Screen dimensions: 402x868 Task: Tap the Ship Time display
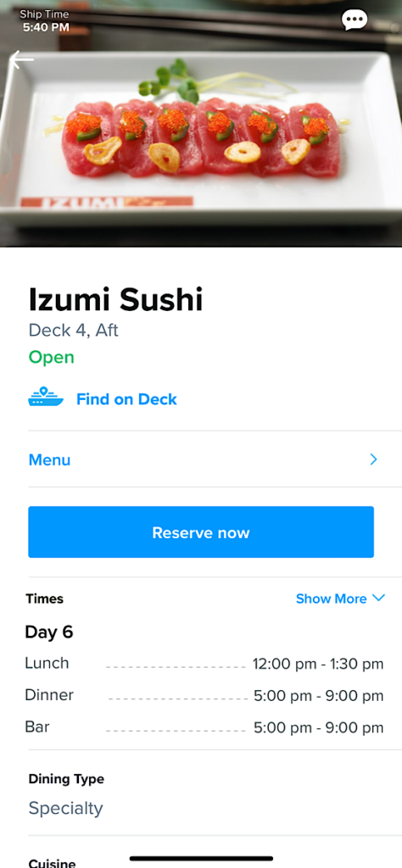(x=45, y=20)
